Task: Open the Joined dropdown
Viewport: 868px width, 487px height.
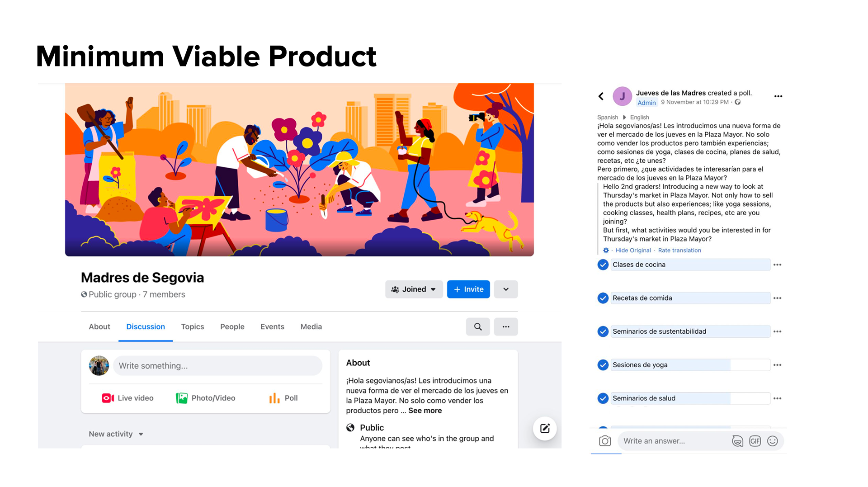Action: point(414,289)
